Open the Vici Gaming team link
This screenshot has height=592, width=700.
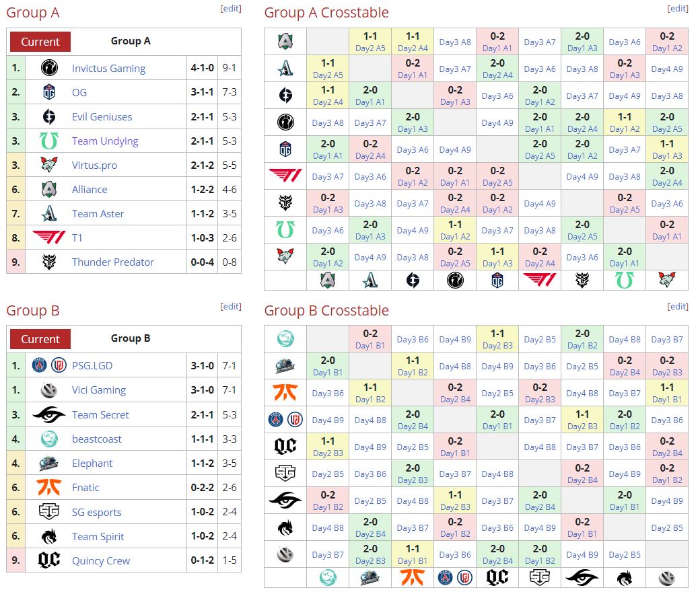(x=99, y=390)
